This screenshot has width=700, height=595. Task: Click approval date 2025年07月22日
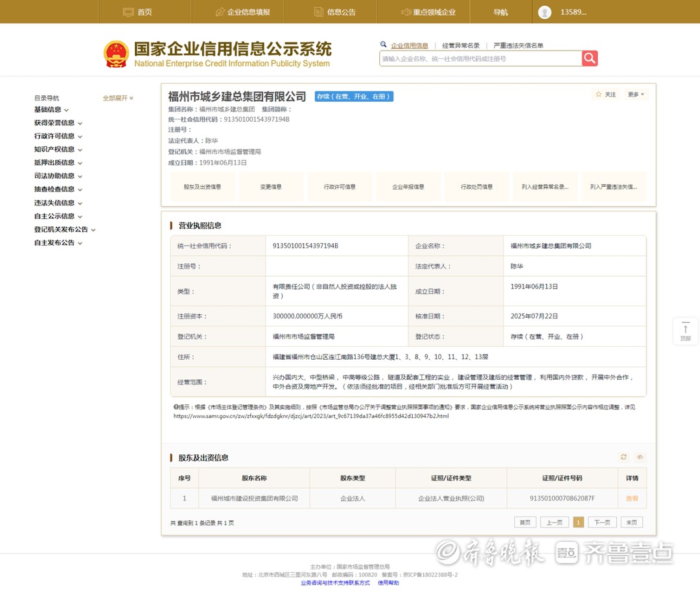point(534,316)
